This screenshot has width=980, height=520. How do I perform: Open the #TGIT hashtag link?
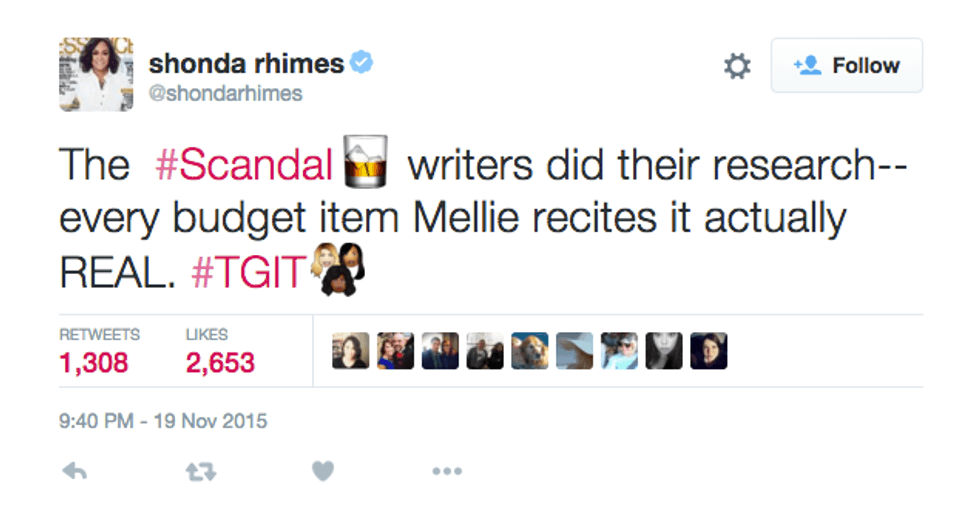point(247,274)
